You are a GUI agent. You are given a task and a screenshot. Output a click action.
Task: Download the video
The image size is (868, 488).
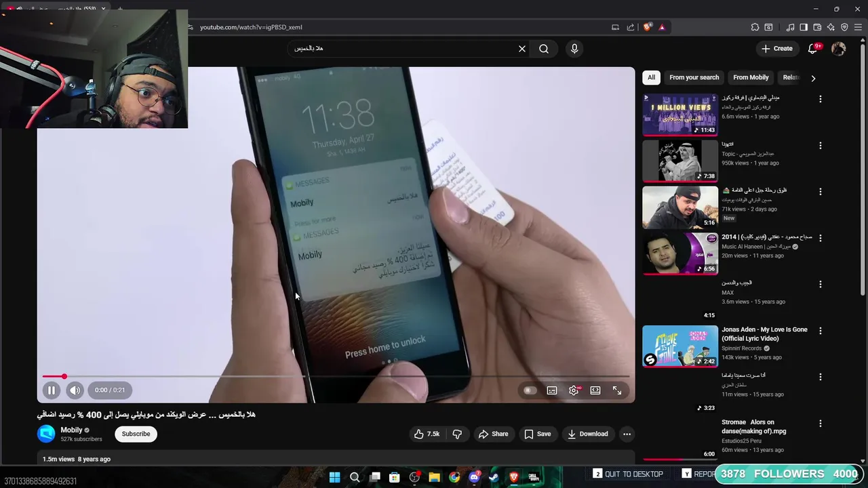tap(588, 434)
